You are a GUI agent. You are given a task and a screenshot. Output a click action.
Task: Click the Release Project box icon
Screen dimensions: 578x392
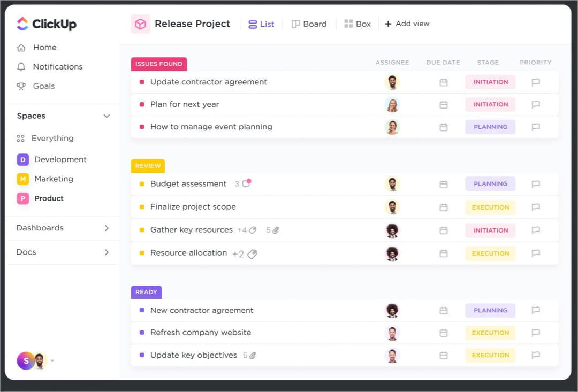click(140, 24)
